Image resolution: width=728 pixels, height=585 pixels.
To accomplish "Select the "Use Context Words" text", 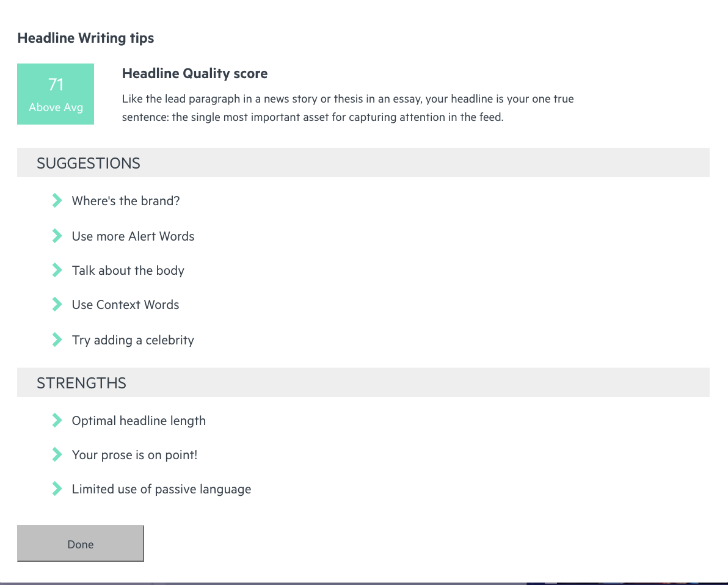I will coord(125,305).
